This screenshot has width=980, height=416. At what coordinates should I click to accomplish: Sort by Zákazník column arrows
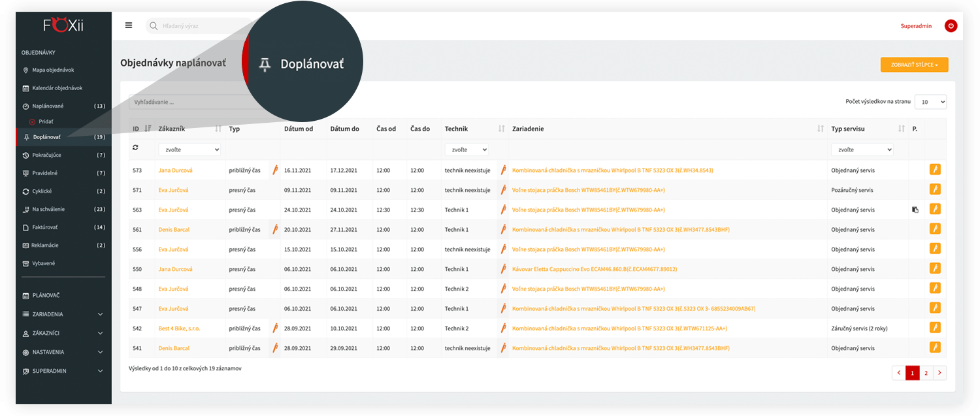pyautogui.click(x=218, y=129)
